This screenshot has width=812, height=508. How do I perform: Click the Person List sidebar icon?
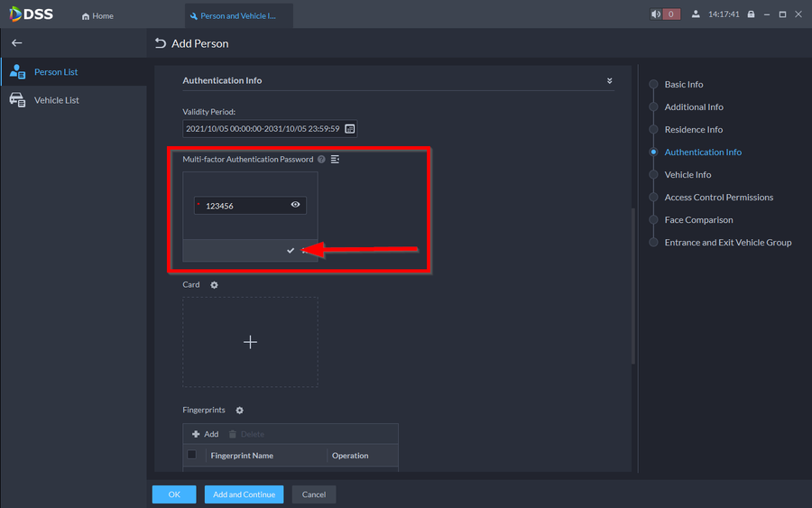click(x=18, y=71)
